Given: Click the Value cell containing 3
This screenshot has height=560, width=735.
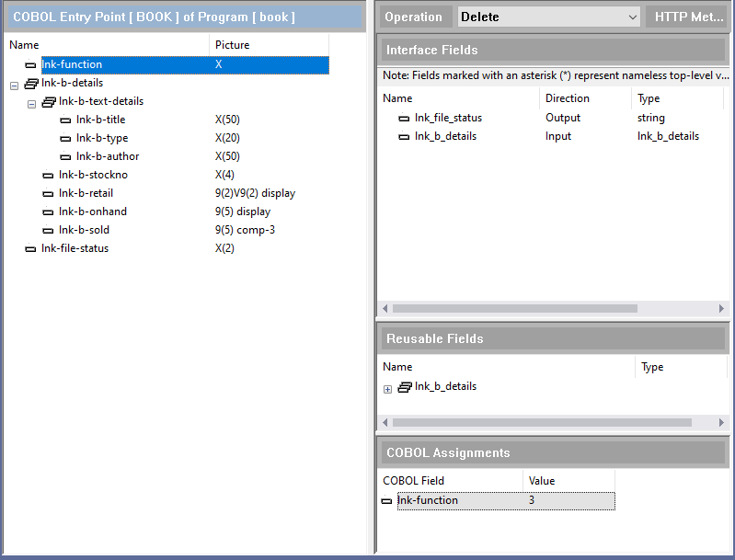Looking at the screenshot, I should [568, 500].
